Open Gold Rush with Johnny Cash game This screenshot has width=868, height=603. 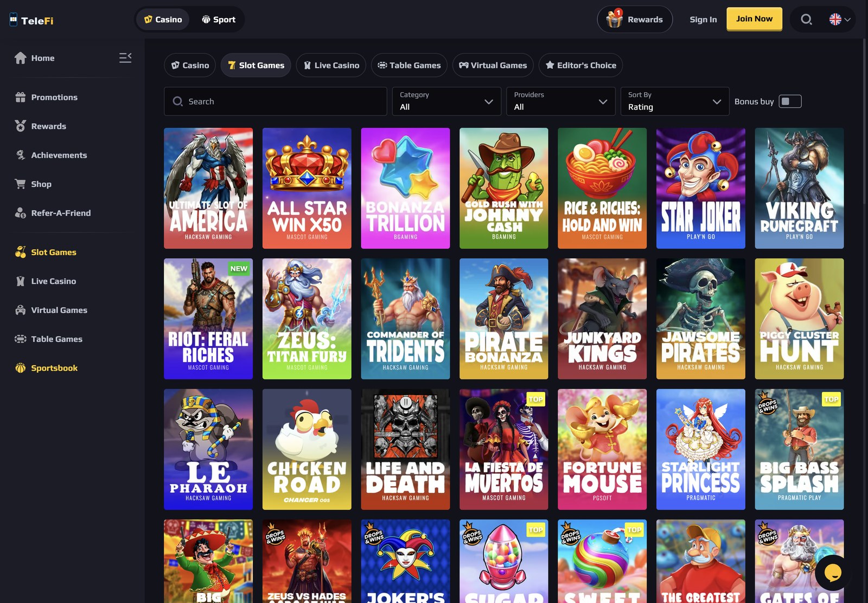(504, 188)
